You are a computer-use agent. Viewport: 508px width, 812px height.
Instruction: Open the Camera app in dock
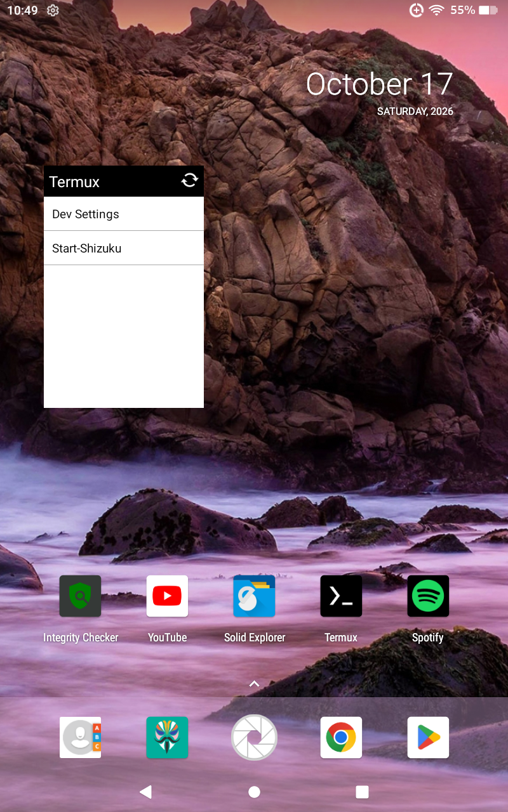(x=254, y=737)
